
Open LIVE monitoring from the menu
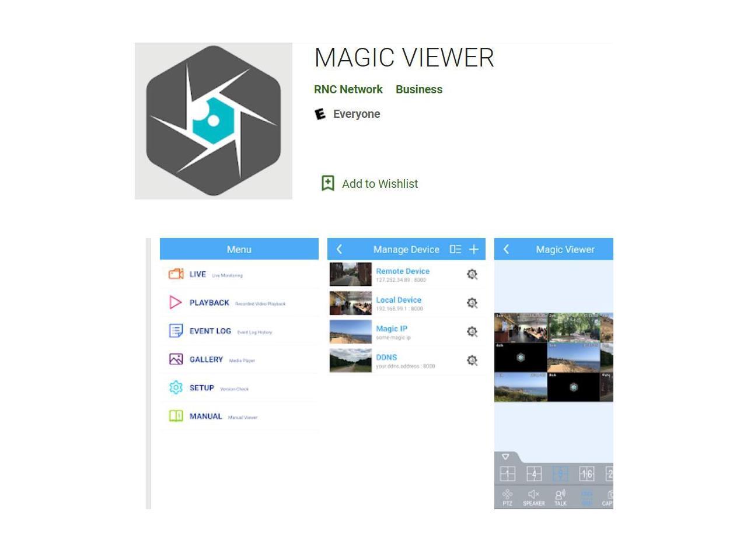coord(197,274)
